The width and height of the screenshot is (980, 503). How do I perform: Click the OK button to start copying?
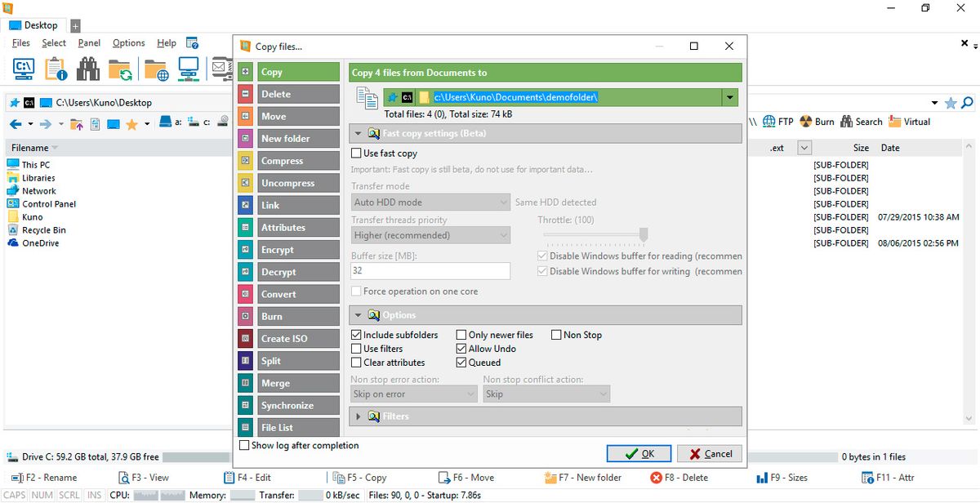[639, 454]
